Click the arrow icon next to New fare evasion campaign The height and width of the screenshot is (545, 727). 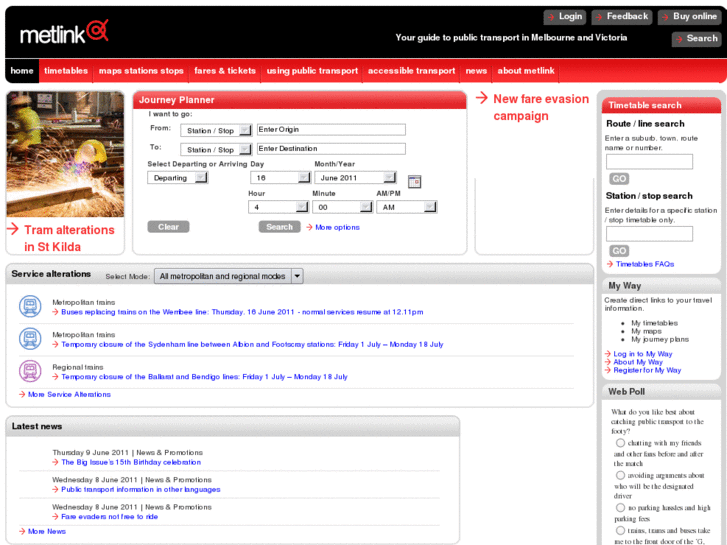482,98
